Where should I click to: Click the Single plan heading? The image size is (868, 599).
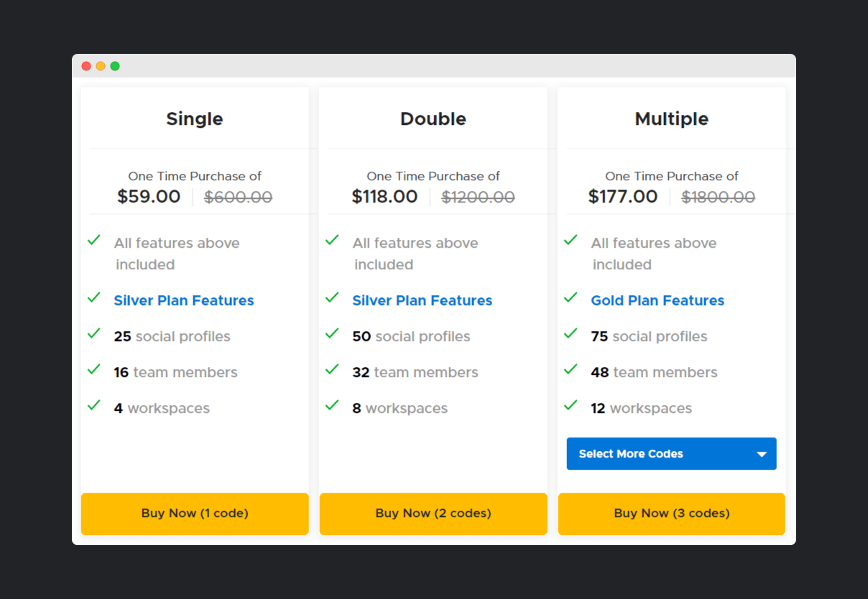195,119
